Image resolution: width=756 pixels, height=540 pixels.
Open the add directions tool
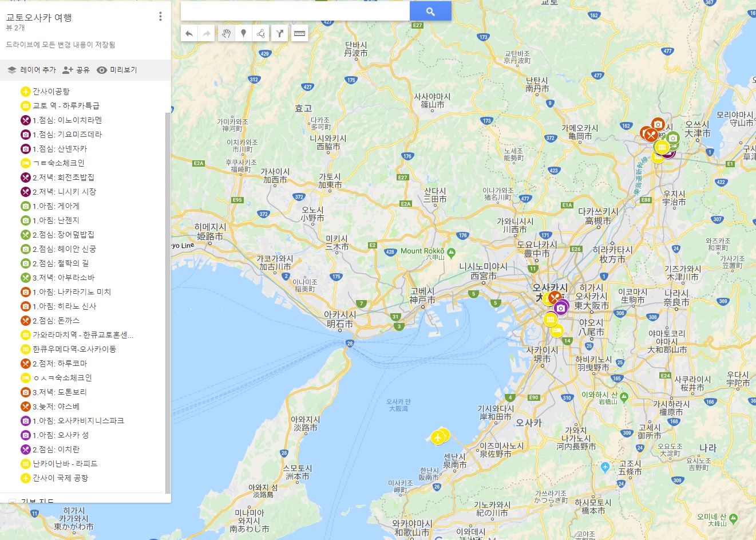(279, 34)
